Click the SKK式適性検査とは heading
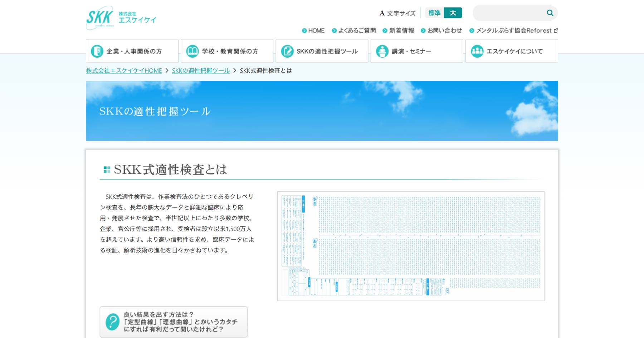This screenshot has height=338, width=644. click(170, 169)
